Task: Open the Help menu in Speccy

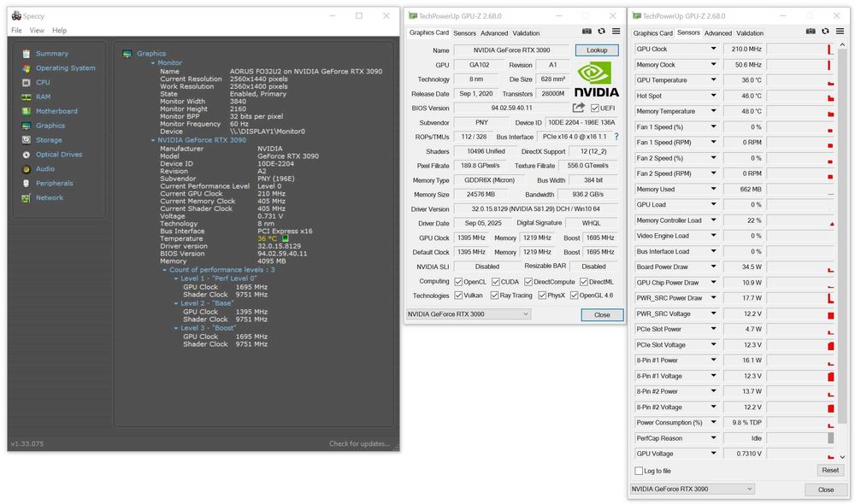Action: tap(59, 30)
